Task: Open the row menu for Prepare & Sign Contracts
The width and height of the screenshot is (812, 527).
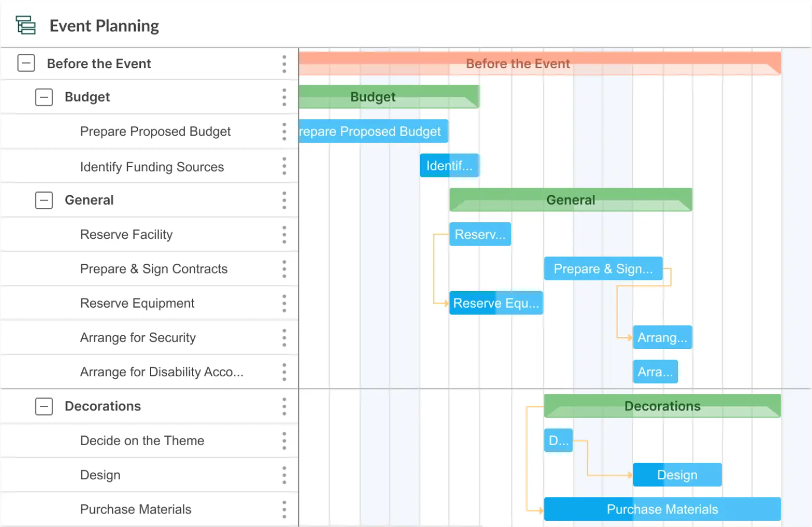Action: coord(284,268)
